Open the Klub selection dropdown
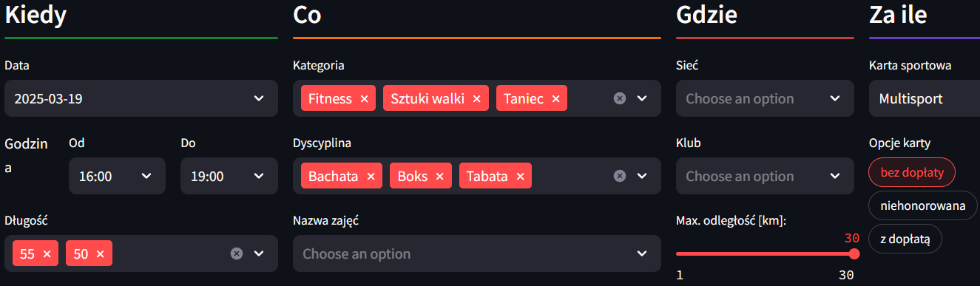980x286 pixels. 765,176
